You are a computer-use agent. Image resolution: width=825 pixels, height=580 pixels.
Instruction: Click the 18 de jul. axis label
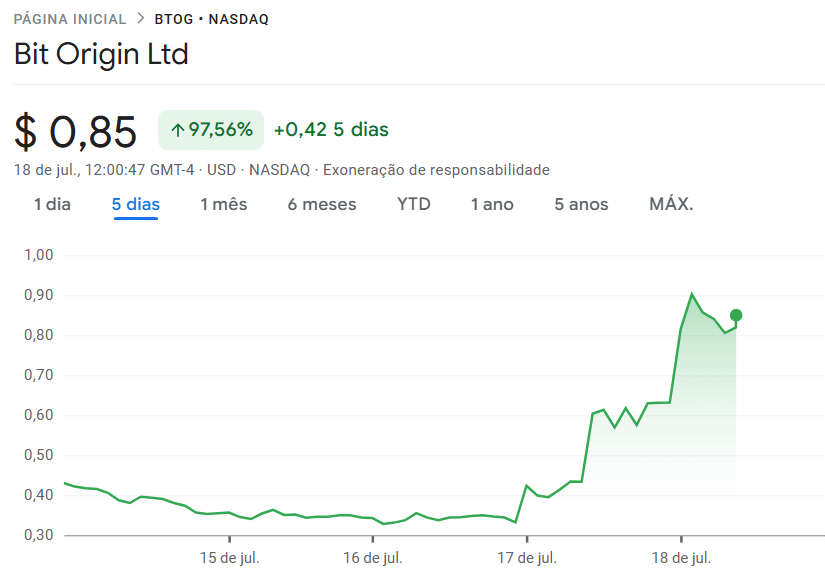681,558
